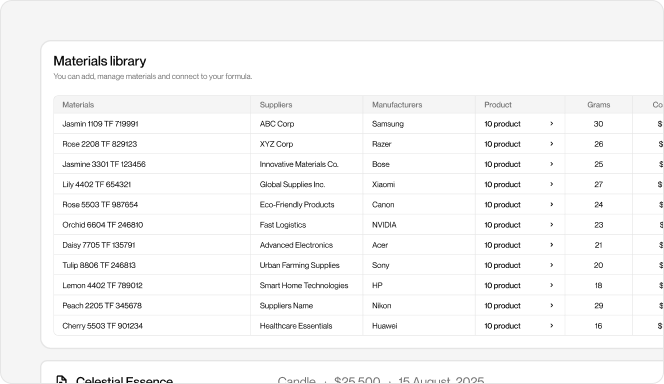Click manufacturer Canon
The width and height of the screenshot is (664, 384).
(383, 204)
